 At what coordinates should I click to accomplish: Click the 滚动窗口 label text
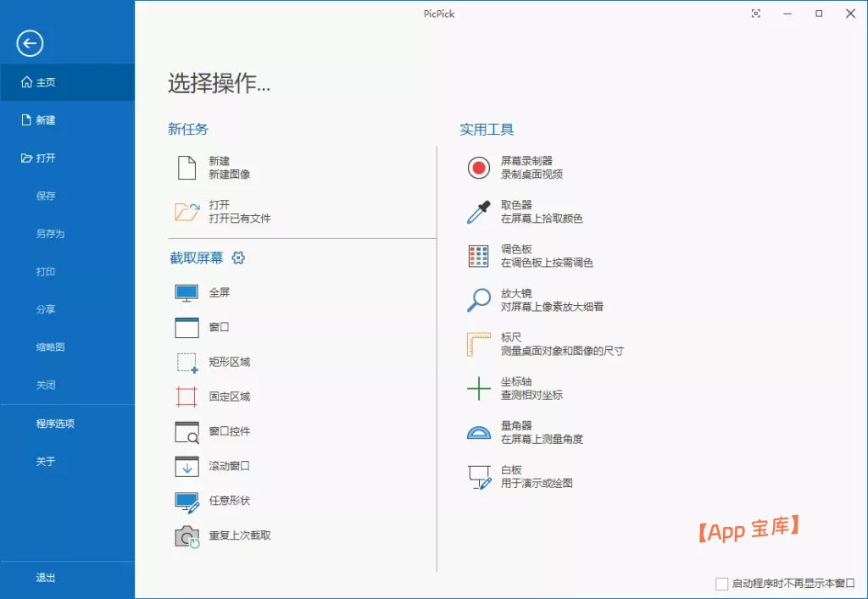230,466
